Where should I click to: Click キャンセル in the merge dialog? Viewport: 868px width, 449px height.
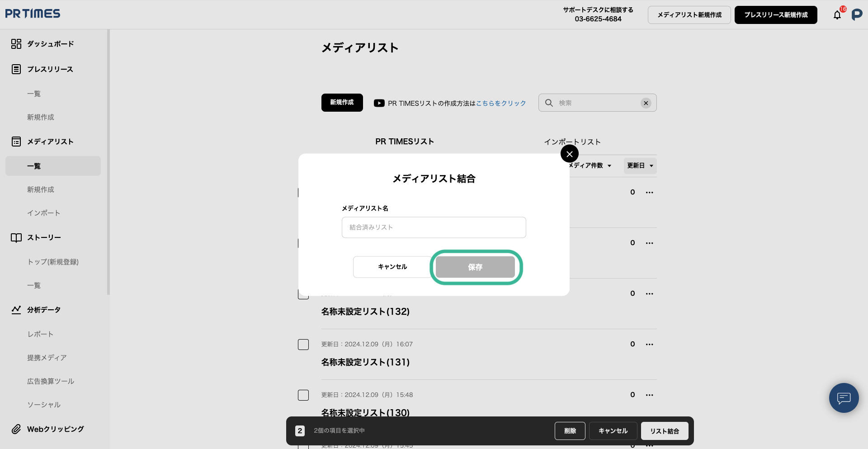(392, 267)
